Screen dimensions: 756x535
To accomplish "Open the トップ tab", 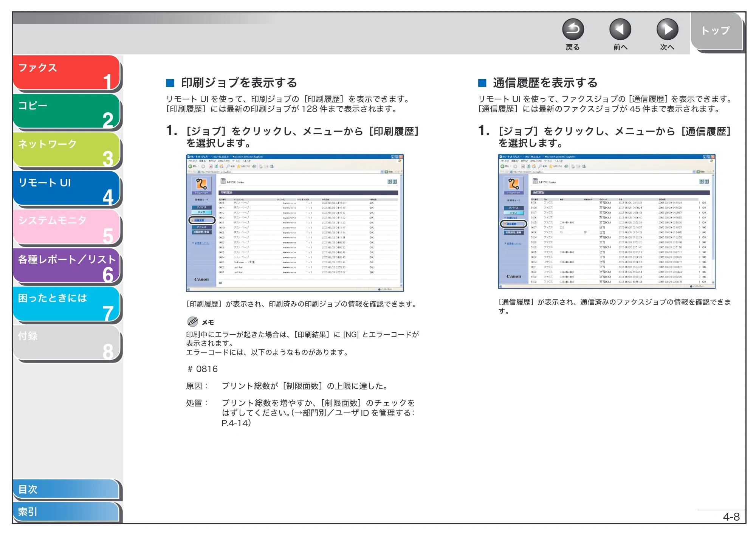I will pyautogui.click(x=716, y=31).
